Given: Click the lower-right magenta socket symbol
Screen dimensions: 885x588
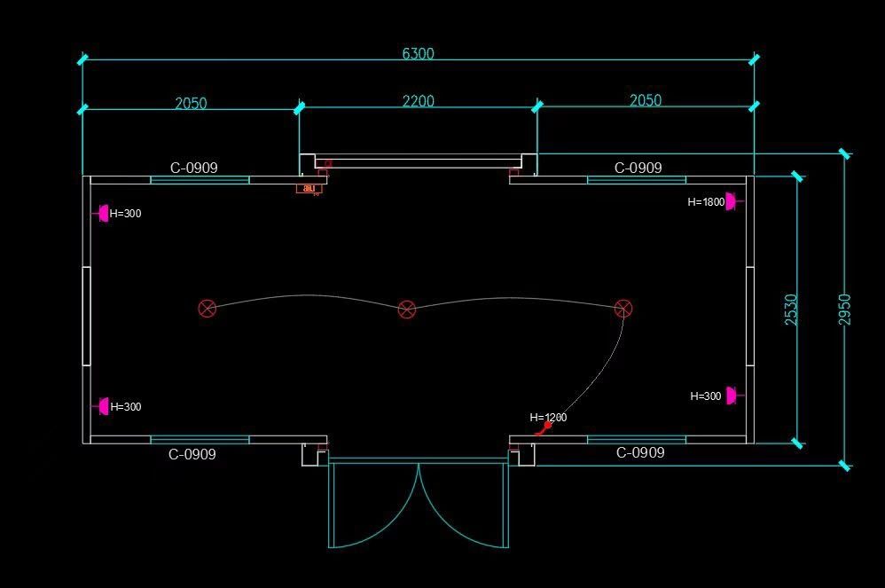Looking at the screenshot, I should [733, 396].
